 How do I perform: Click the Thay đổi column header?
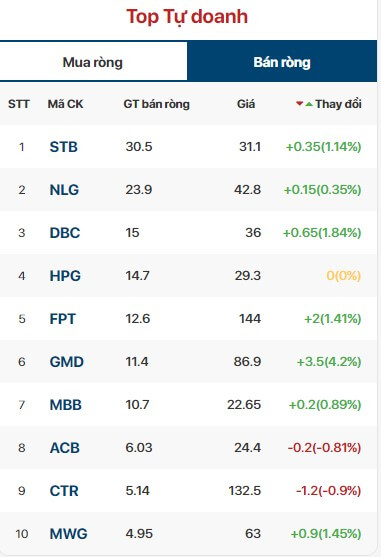coord(338,104)
